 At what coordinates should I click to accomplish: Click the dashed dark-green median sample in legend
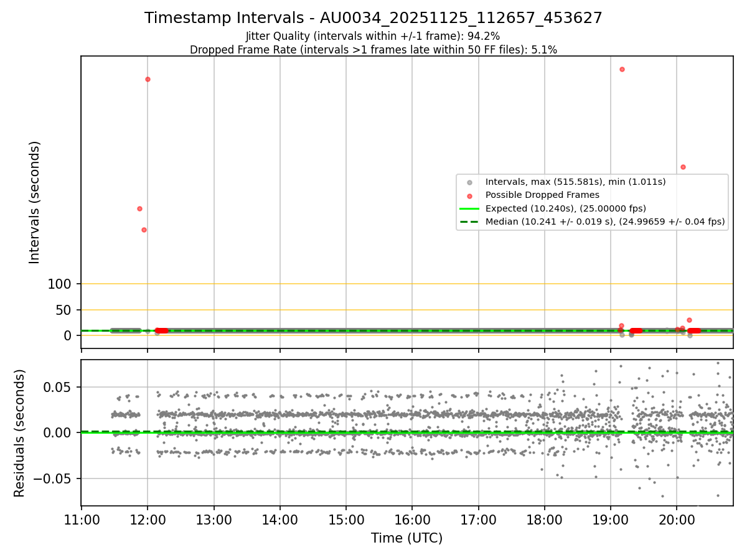tap(469, 222)
